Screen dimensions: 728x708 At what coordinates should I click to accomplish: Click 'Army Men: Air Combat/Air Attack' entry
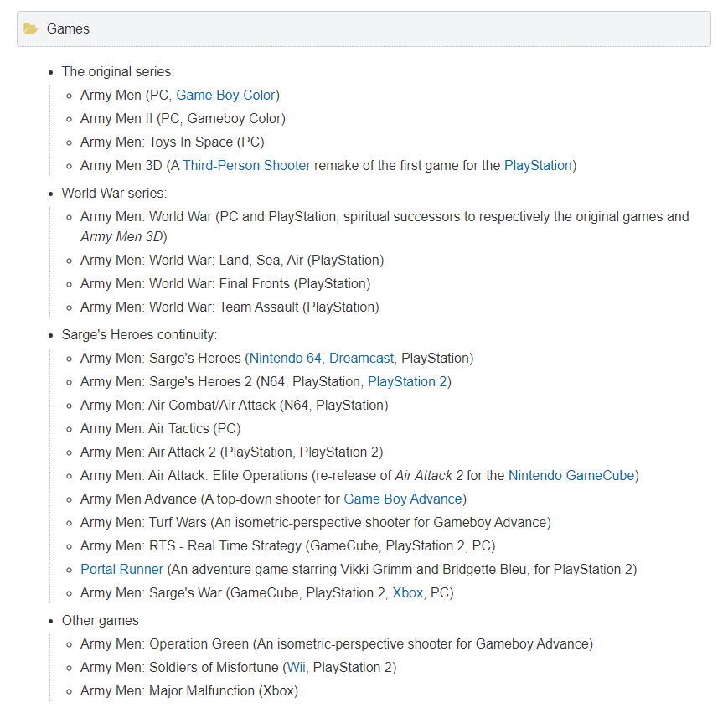[x=235, y=406]
